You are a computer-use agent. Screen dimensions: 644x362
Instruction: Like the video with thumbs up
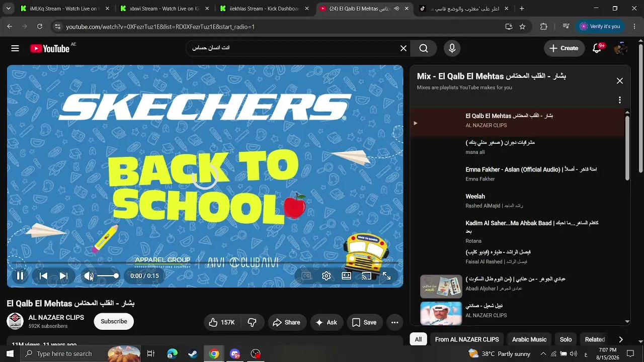click(222, 322)
